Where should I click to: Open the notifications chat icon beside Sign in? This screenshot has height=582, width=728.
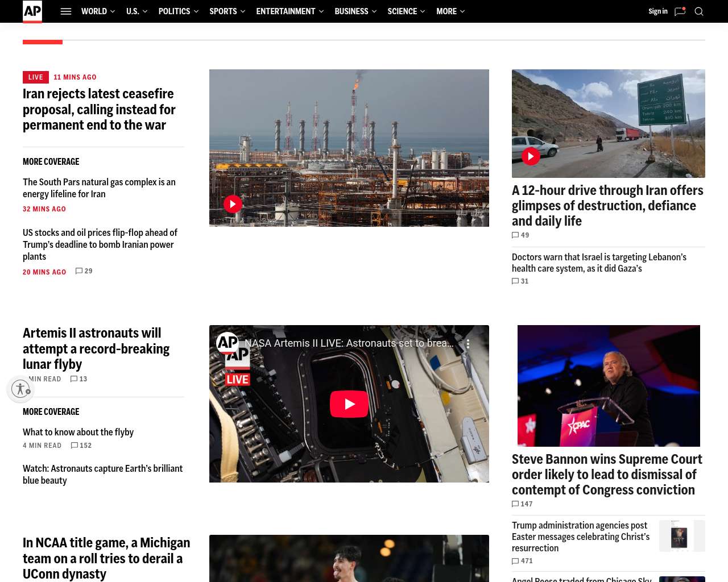pyautogui.click(x=680, y=11)
